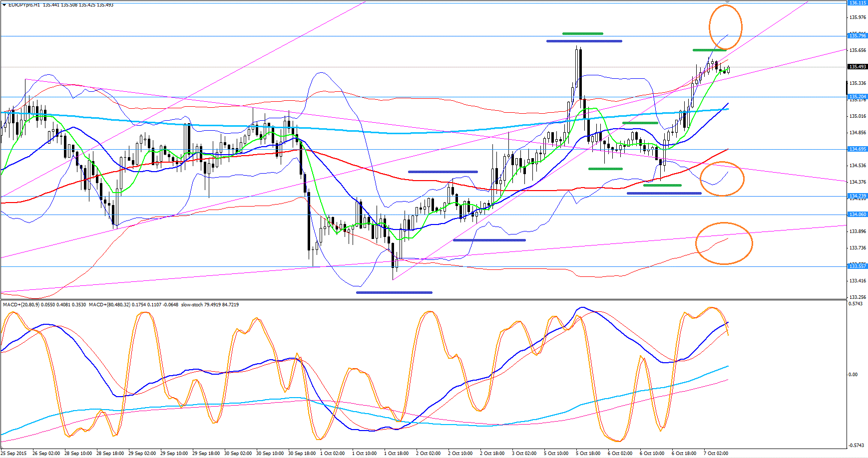Click the 135.016 price axis value
The image size is (868, 458).
point(858,116)
